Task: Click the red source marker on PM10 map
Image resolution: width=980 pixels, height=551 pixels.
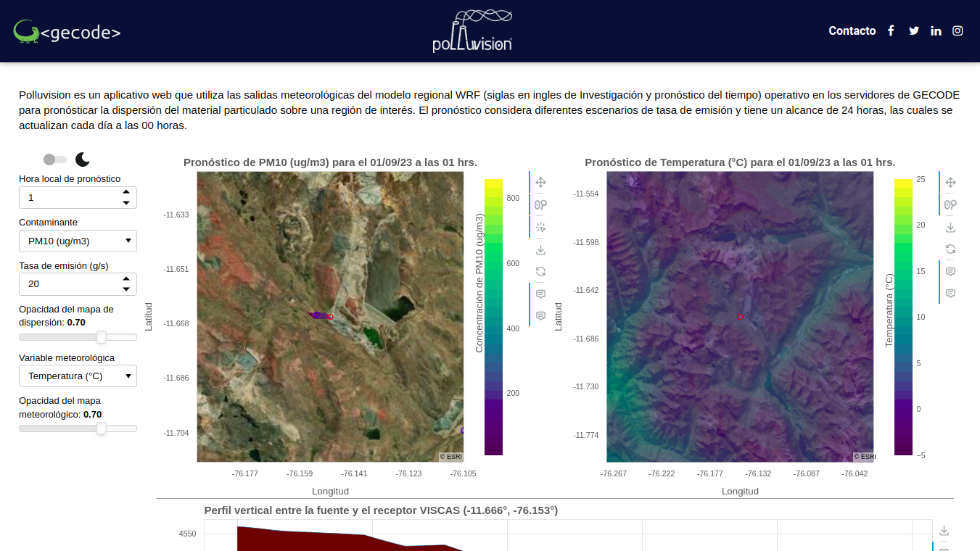Action: (330, 317)
